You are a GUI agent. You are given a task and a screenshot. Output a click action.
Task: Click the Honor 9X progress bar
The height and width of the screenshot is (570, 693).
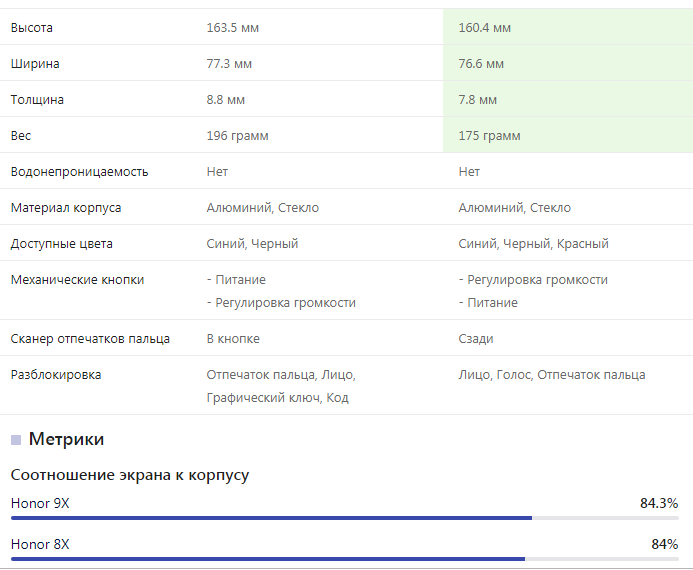tap(345, 518)
